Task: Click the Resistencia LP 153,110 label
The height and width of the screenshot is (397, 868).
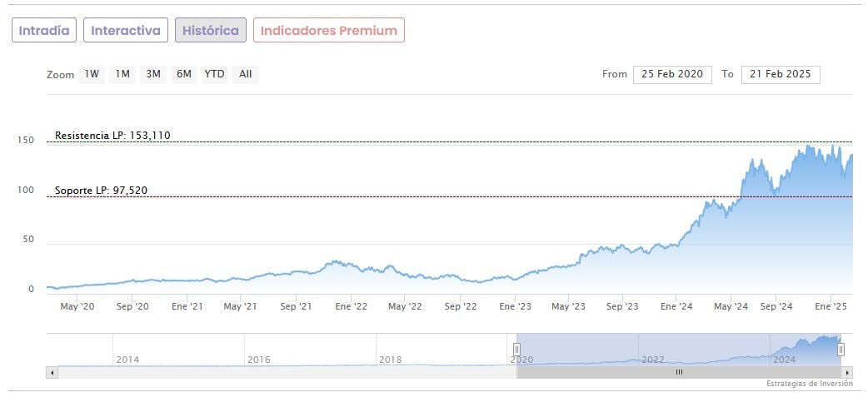Action: (x=112, y=136)
